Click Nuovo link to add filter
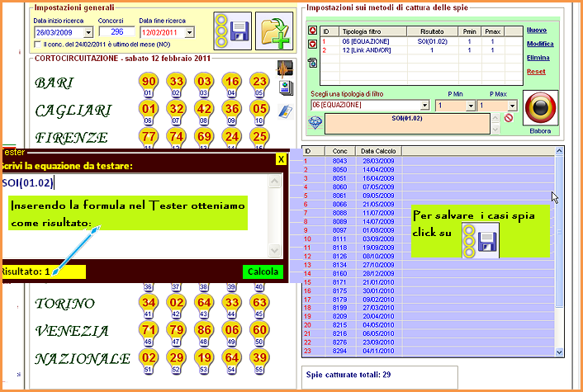The image size is (583, 392). pyautogui.click(x=537, y=30)
